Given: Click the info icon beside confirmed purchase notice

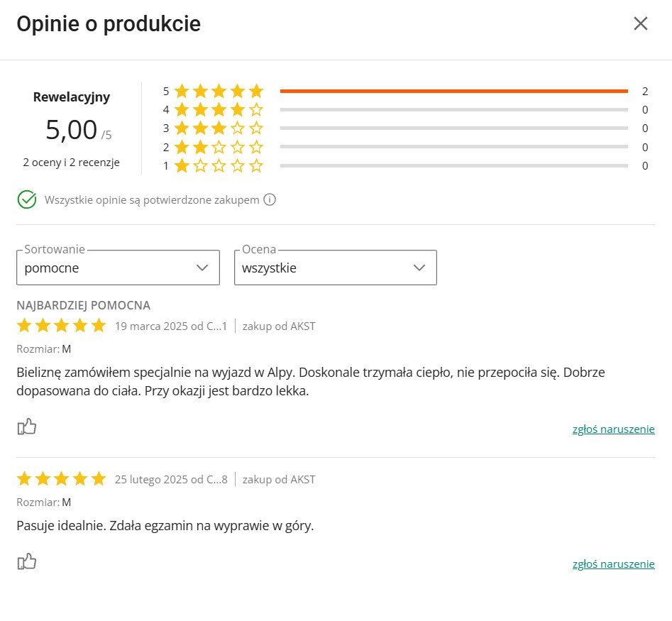Looking at the screenshot, I should 270,199.
